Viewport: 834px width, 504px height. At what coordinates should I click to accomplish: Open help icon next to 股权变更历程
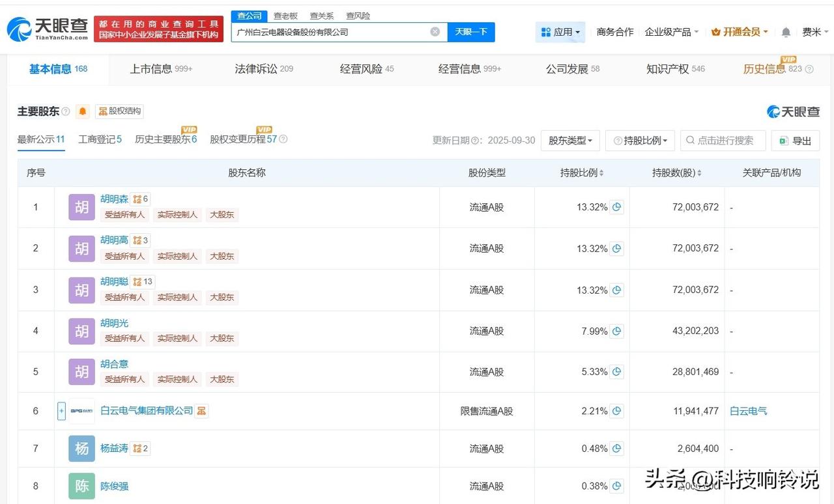(x=283, y=139)
